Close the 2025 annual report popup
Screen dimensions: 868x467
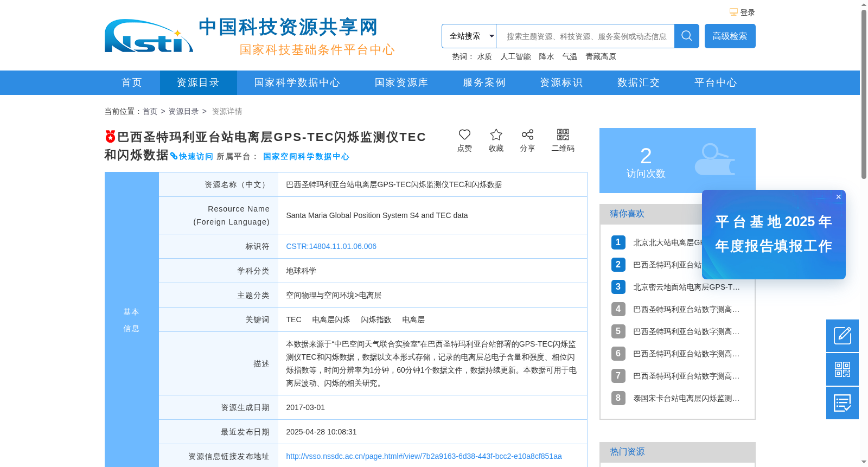click(x=839, y=197)
